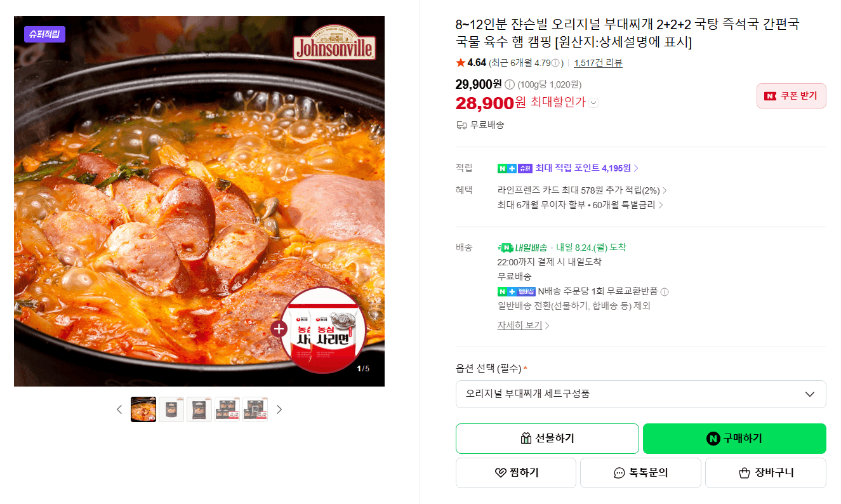
Task: Add item to cart with 장바구니
Action: (x=765, y=473)
